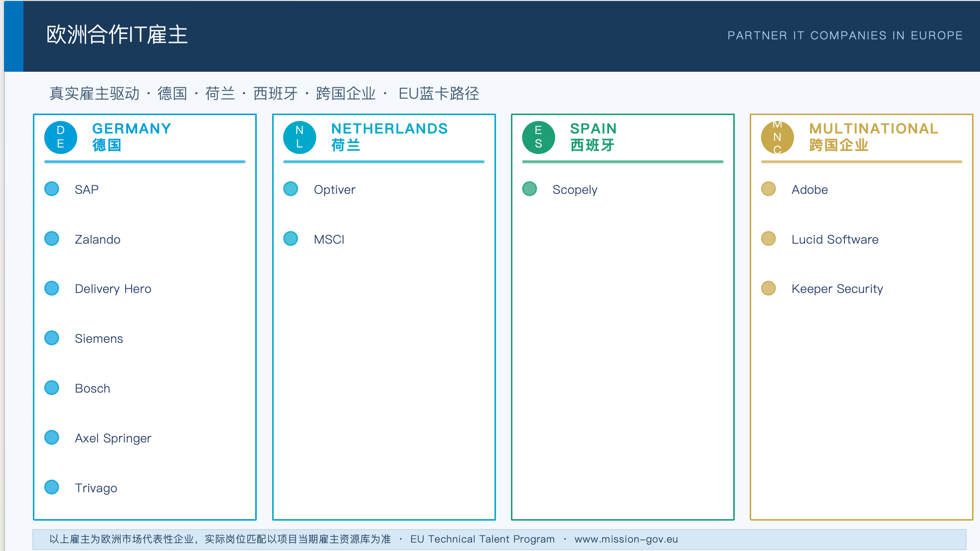Click the SPAIN column heading
This screenshot has height=551, width=980.
pyautogui.click(x=593, y=129)
